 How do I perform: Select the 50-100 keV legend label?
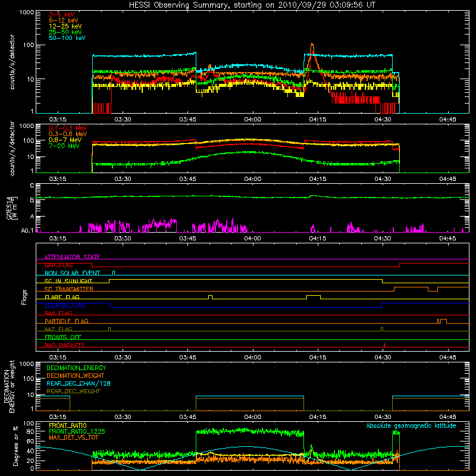[67, 38]
